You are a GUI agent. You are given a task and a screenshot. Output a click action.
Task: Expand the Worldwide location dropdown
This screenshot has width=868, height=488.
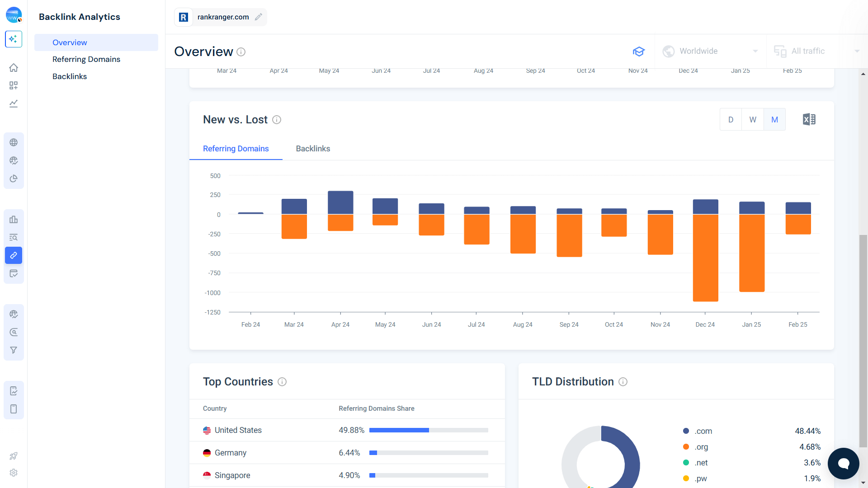pyautogui.click(x=710, y=51)
